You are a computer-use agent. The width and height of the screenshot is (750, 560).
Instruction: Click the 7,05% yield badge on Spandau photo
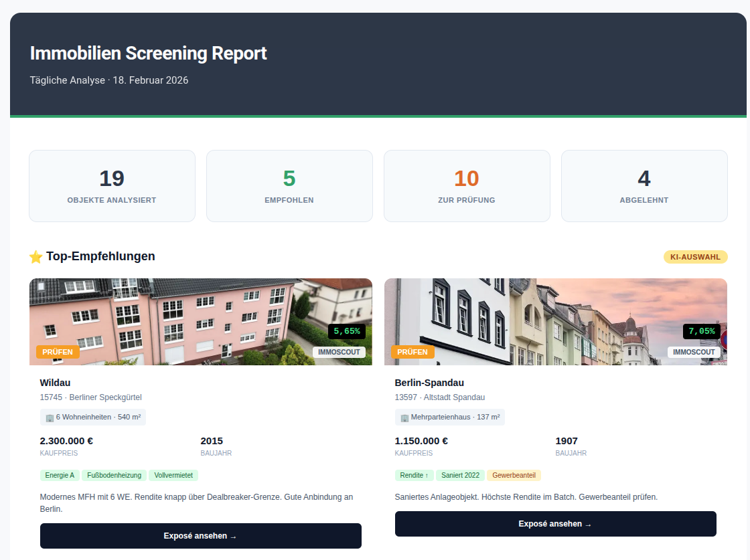coord(702,331)
